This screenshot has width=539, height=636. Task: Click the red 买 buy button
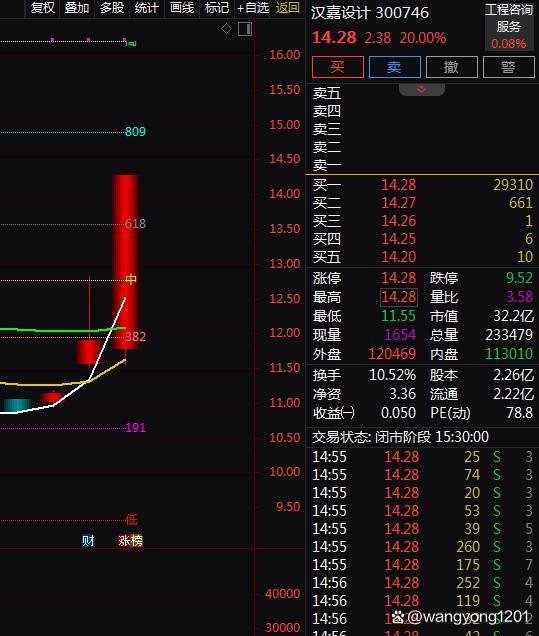click(337, 67)
